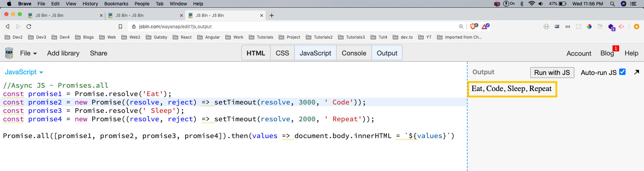Click the browser forward arrow
This screenshot has width=644, height=171.
click(18, 27)
